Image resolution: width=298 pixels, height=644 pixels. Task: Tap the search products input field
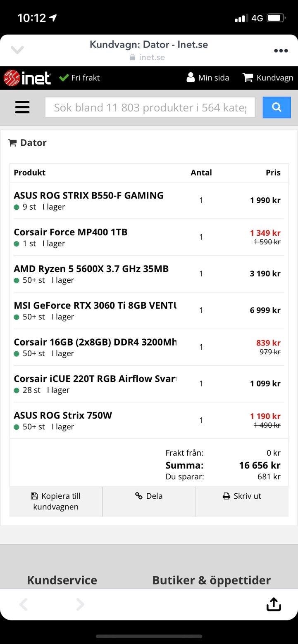coord(150,107)
